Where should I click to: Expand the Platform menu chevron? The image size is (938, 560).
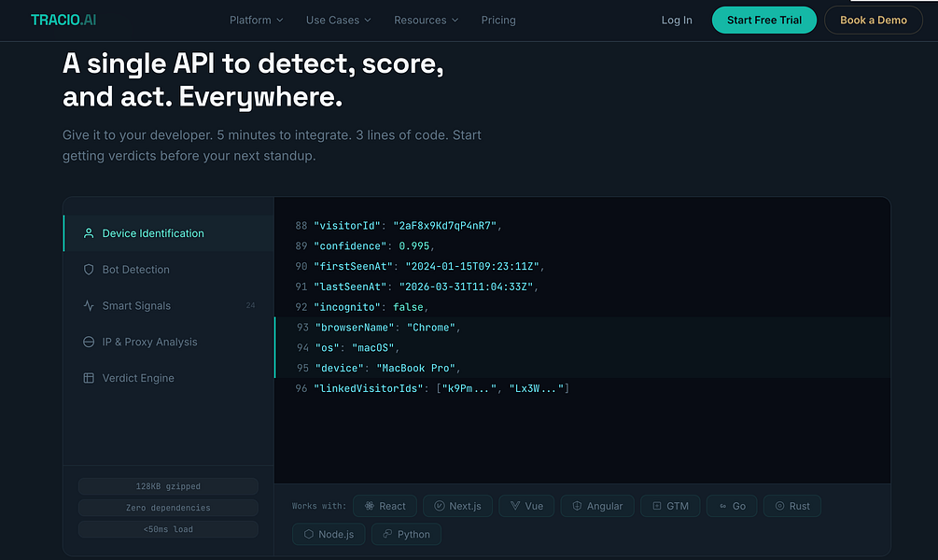279,21
